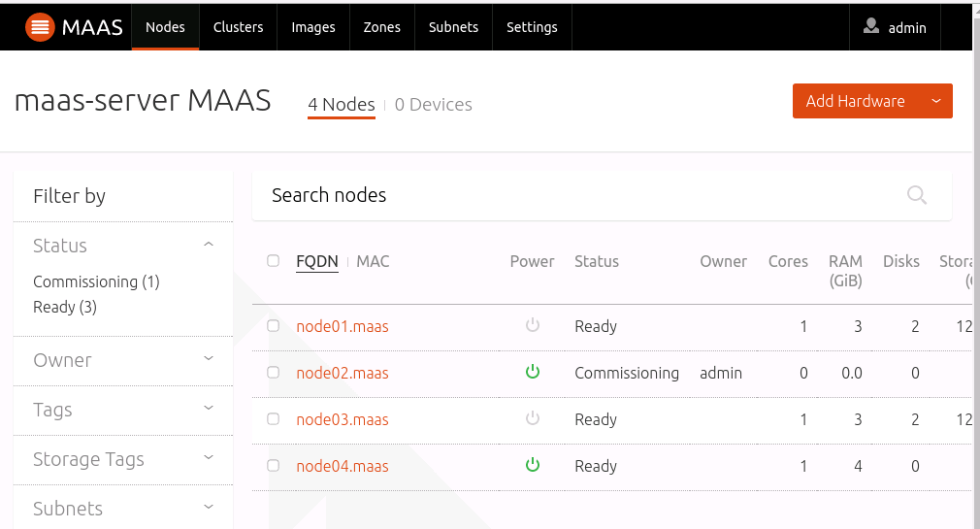The width and height of the screenshot is (980, 529).
Task: Open the Clusters navigation tab
Action: click(x=238, y=27)
